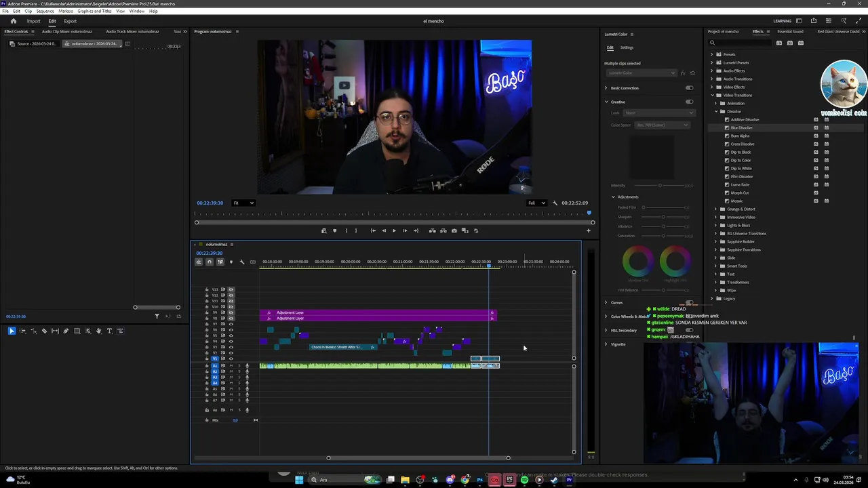This screenshot has height=488, width=868.
Task: Open the Program monitor Fit zoom dropdown
Action: point(243,203)
